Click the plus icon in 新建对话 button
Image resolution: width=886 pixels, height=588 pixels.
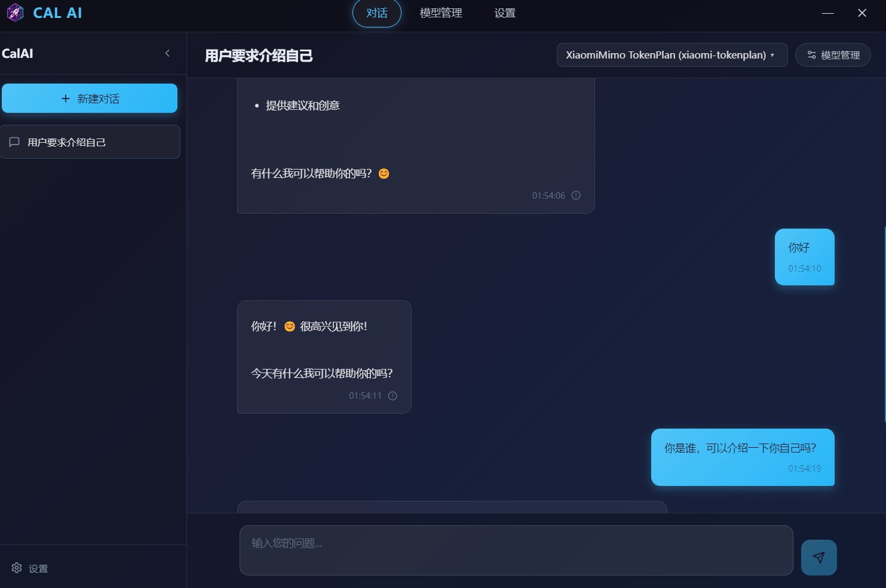point(66,98)
